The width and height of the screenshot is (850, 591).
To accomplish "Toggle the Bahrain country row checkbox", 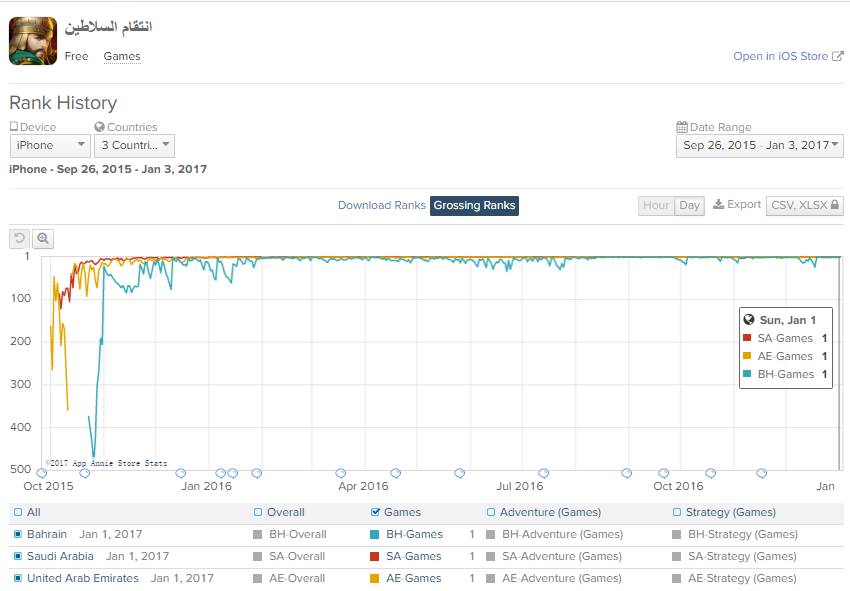I will click(18, 534).
